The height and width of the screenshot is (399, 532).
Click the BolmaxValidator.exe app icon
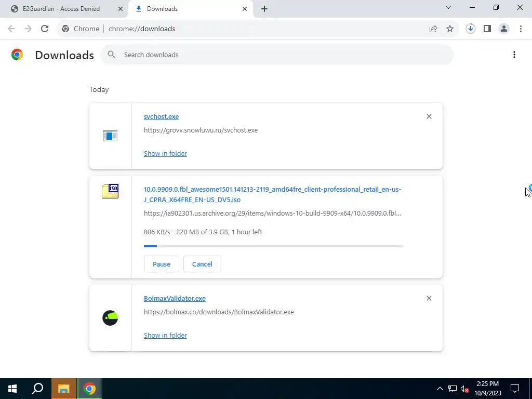[110, 318]
